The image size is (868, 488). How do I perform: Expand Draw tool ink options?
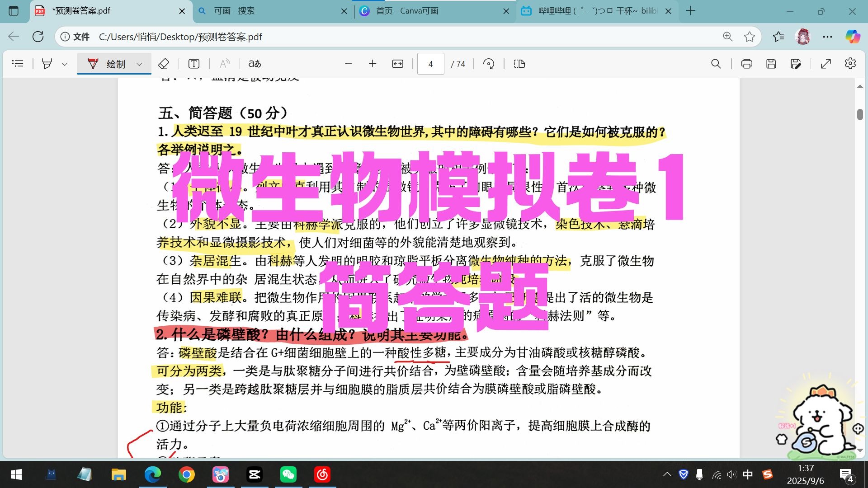point(139,64)
